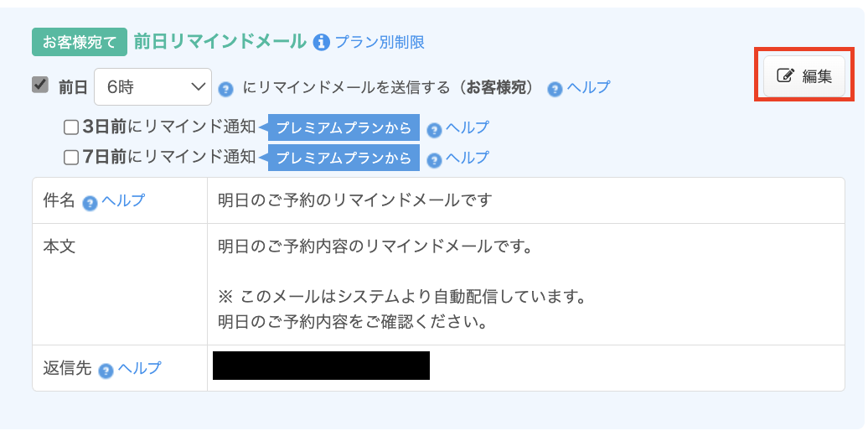Click the help icon on the 7日前 reminder row

click(435, 160)
